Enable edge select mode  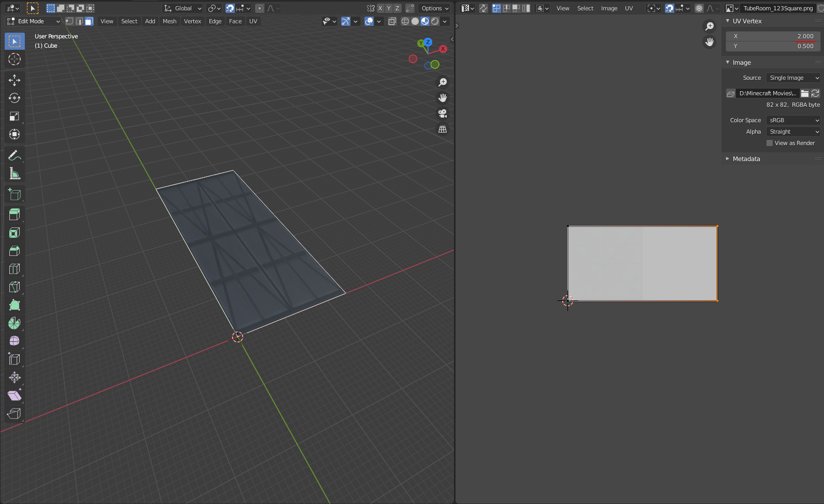click(79, 21)
